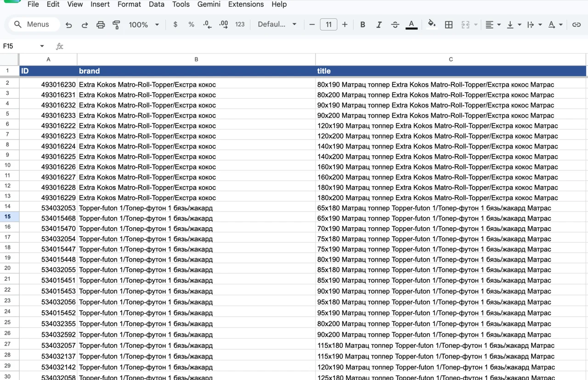Increase decimal places icon

click(224, 25)
